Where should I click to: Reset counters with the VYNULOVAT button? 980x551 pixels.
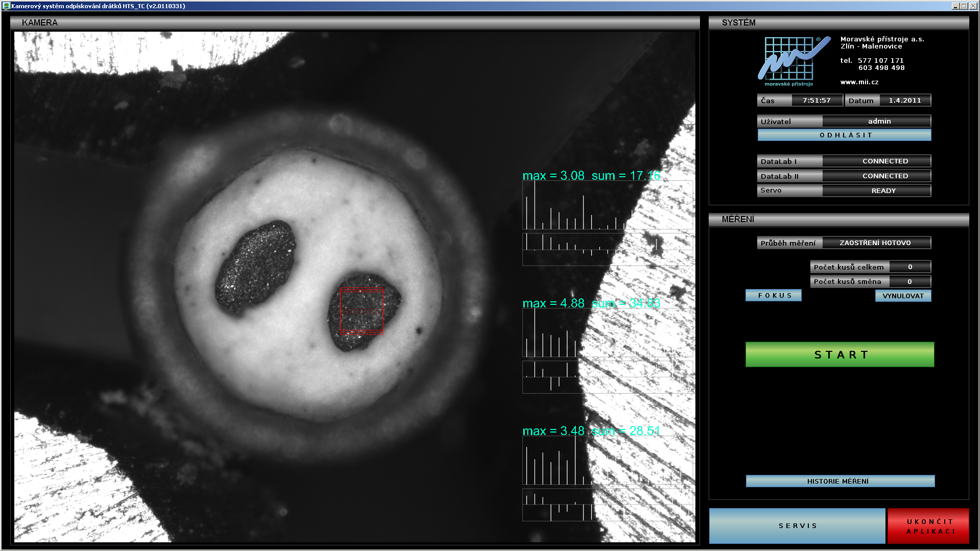point(903,296)
